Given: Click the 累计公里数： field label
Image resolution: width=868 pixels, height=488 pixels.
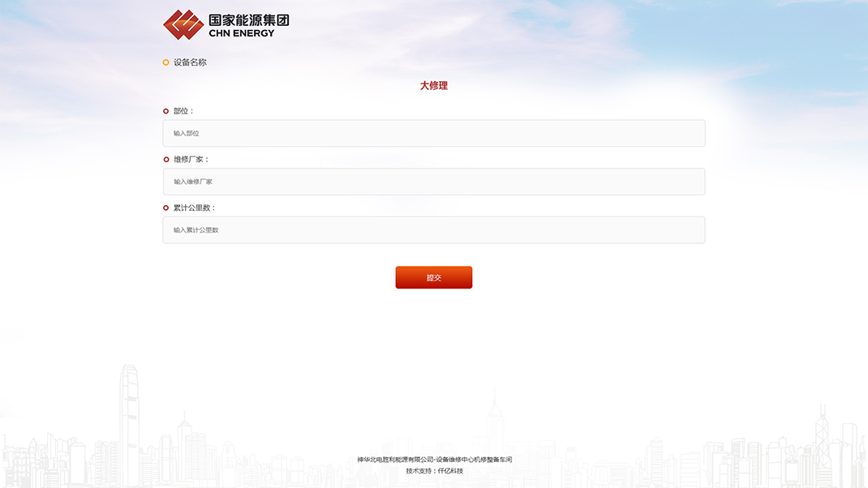Looking at the screenshot, I should [195, 208].
